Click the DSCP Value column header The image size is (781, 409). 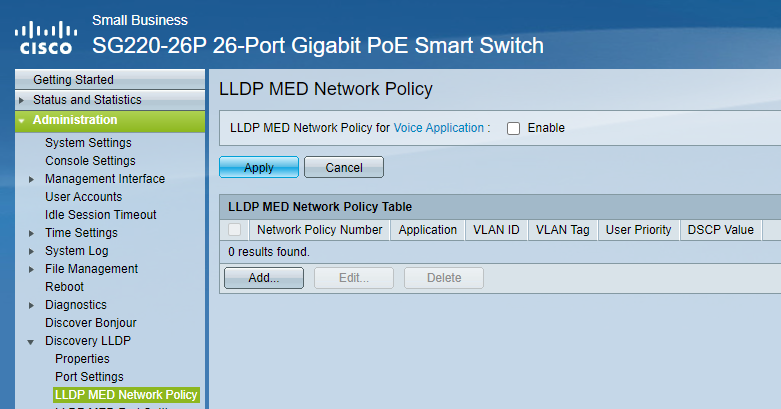tap(720, 230)
